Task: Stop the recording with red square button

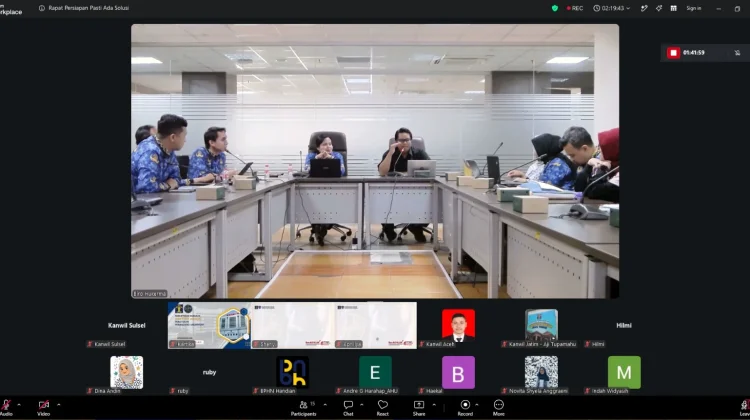Action: [673, 53]
